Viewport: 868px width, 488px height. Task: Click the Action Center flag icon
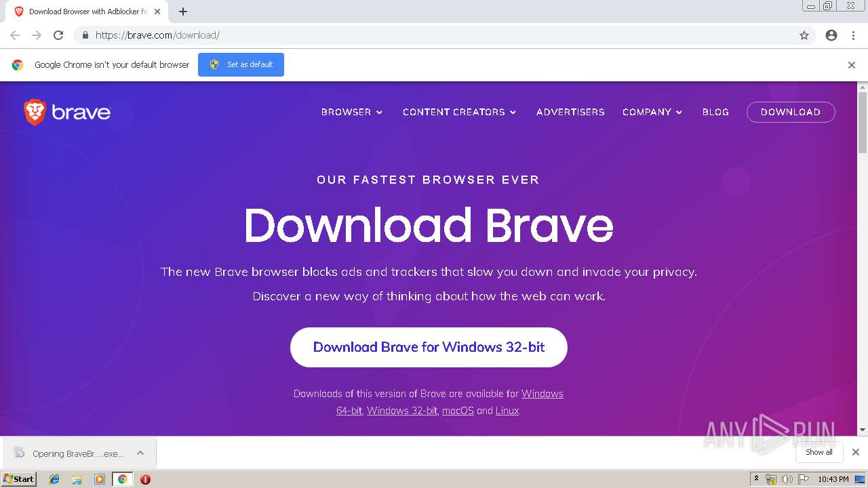(x=804, y=479)
